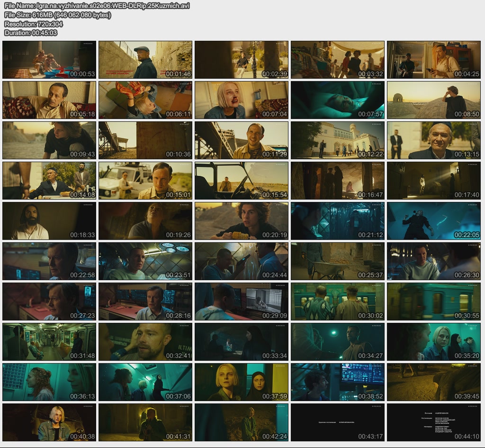
Task: Click the frame stamped 00:20:19
Action: 242,221
